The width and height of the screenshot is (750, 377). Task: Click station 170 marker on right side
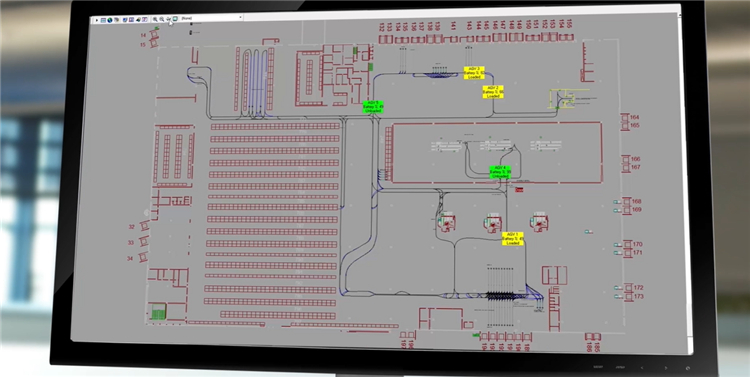(x=628, y=245)
